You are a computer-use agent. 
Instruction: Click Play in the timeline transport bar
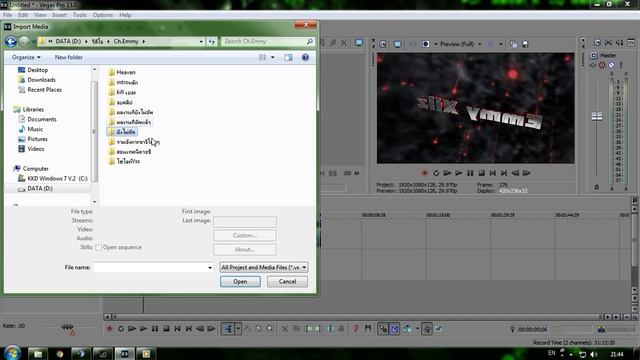coord(143,329)
